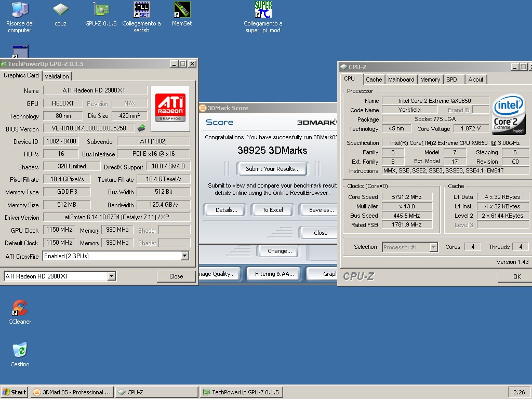This screenshot has height=399, width=532.
Task: Click the Rated FSB value 1781.9 MHz
Action: [407, 224]
